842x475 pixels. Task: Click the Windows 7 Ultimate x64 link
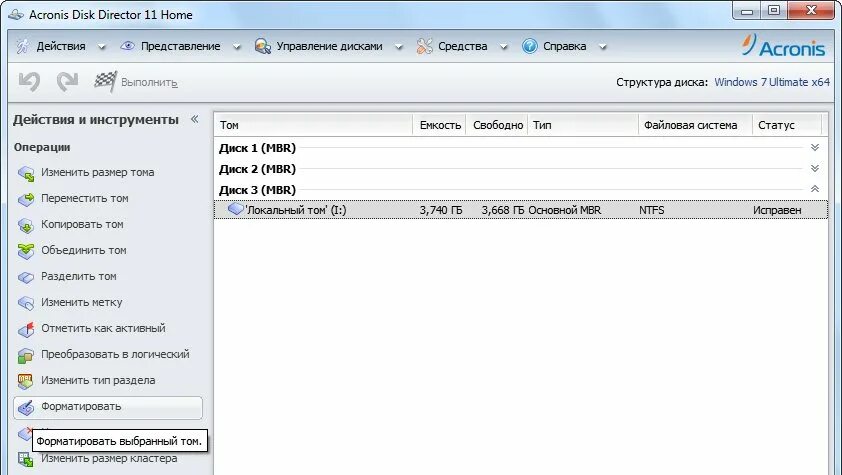pyautogui.click(x=772, y=82)
